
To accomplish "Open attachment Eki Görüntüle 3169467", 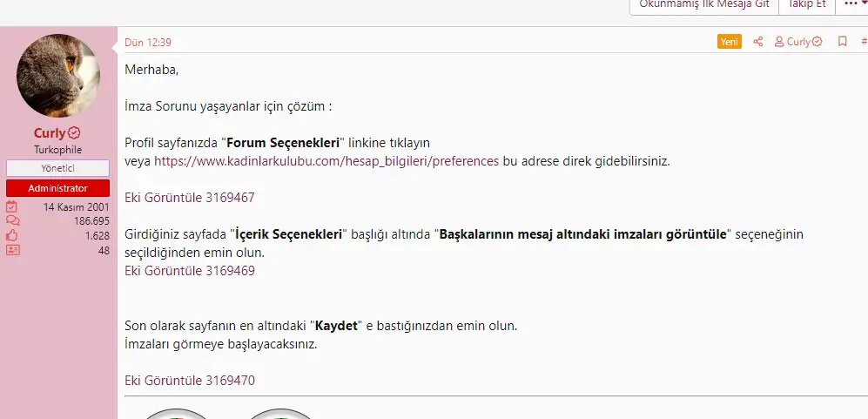I will tap(190, 198).
